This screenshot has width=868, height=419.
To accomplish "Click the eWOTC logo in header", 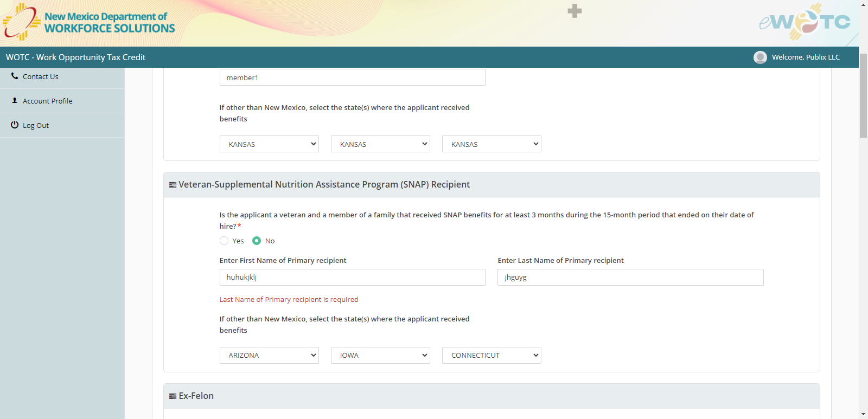I will pyautogui.click(x=805, y=22).
